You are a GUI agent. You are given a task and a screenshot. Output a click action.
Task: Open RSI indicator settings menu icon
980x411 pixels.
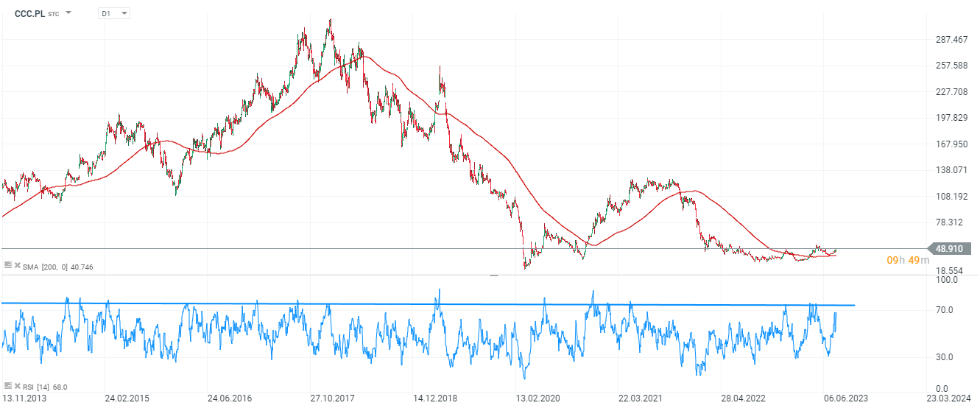[x=8, y=385]
